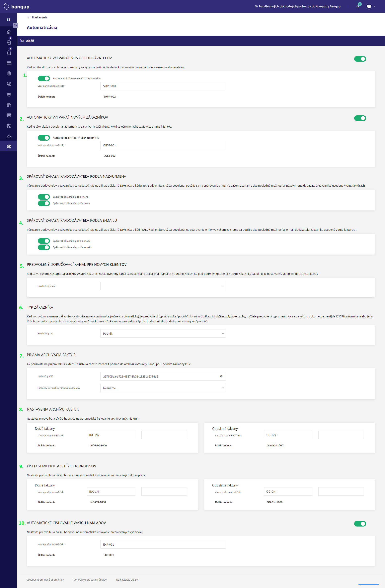The height and width of the screenshot is (588, 385).
Task: Open the payments card sidebar icon
Action: [x=9, y=63]
